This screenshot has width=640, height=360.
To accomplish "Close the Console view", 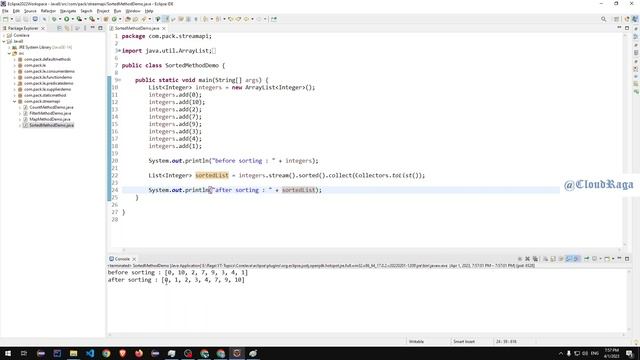I will click(134, 259).
